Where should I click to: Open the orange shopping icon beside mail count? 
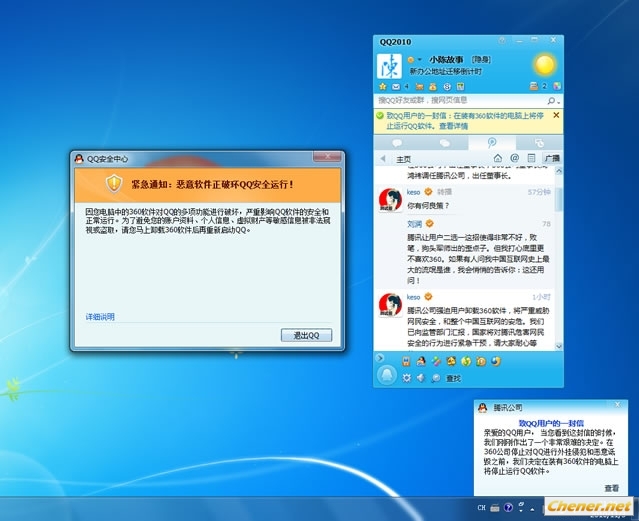click(x=419, y=86)
